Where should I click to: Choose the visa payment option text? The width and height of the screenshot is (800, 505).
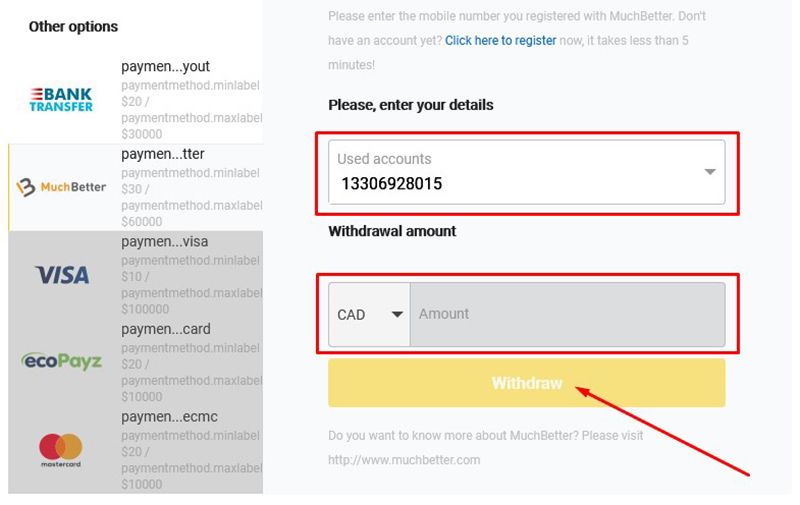[165, 242]
